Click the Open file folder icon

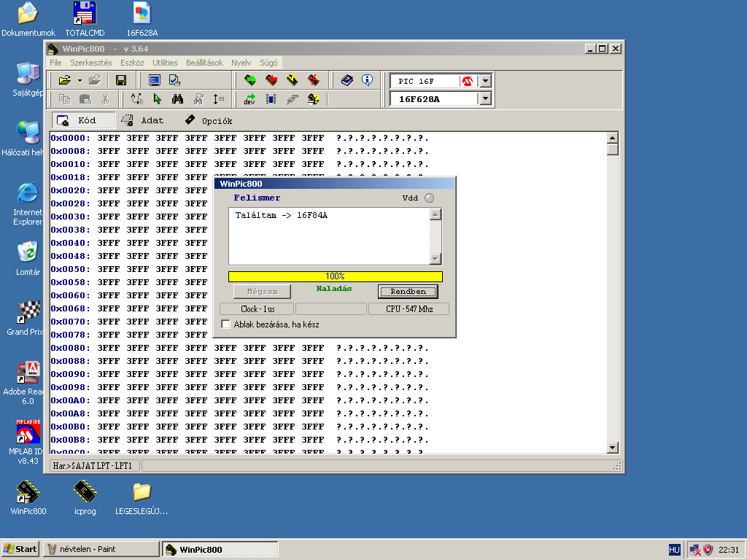(x=64, y=80)
